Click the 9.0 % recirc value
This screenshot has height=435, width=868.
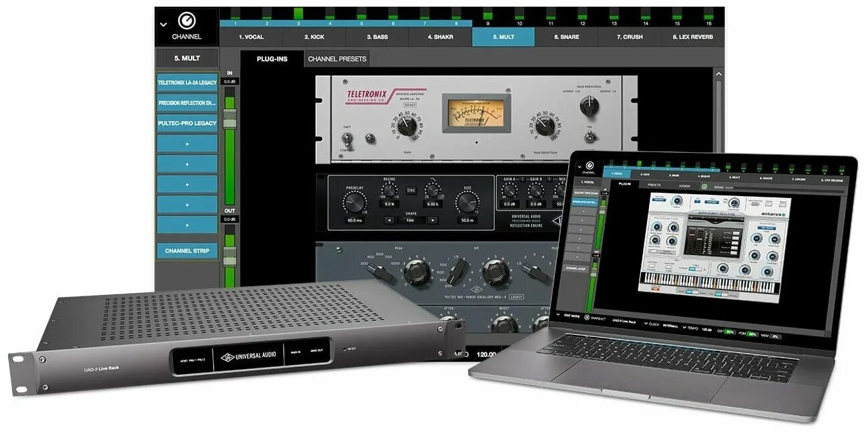(389, 204)
